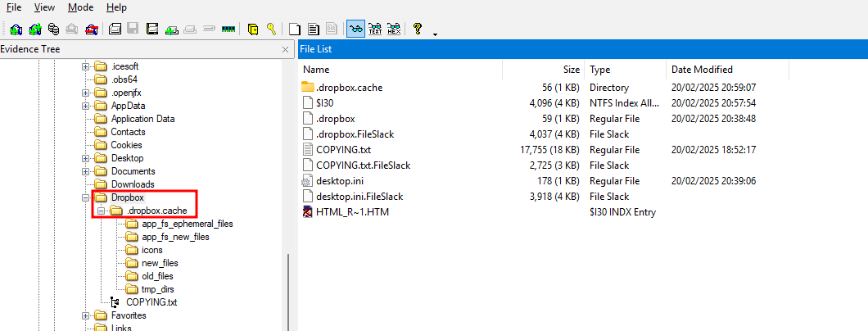Expand the Desktop folder node
This screenshot has width=868, height=331.
85,158
